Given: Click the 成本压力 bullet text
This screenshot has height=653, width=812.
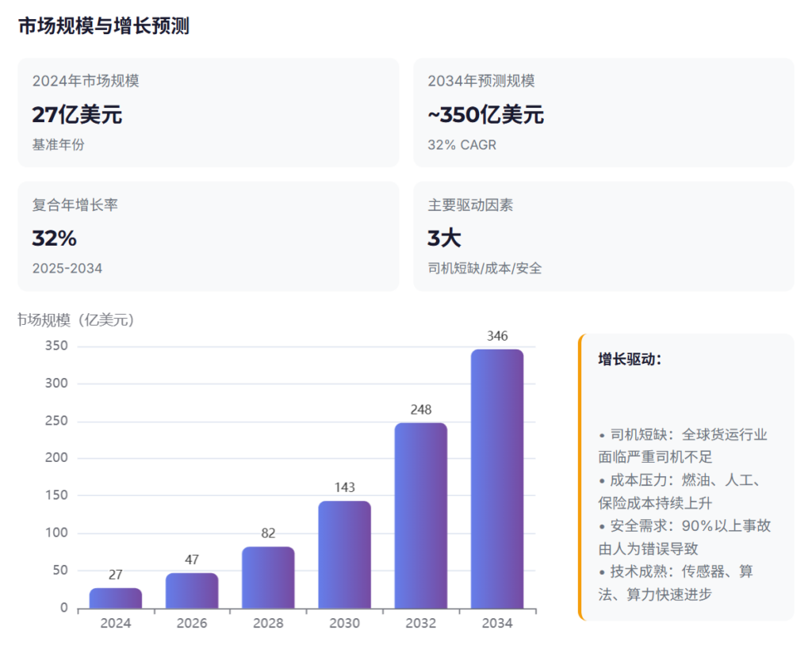Looking at the screenshot, I should point(683,491).
